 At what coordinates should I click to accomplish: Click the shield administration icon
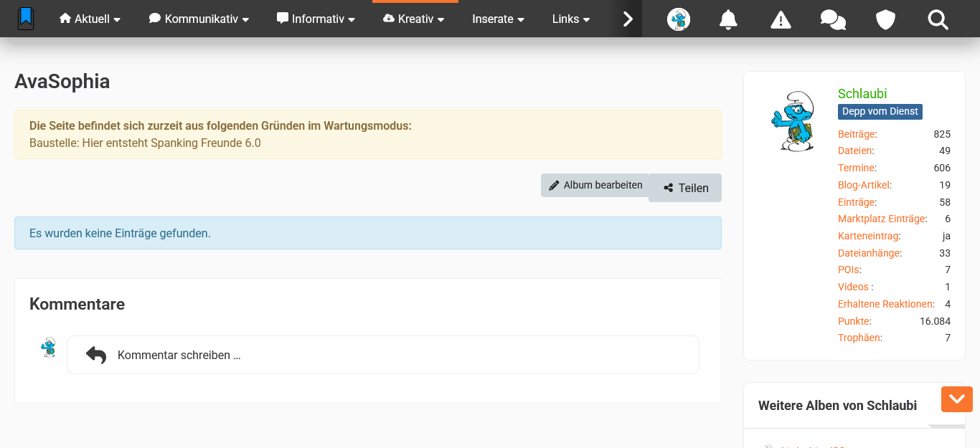(886, 19)
